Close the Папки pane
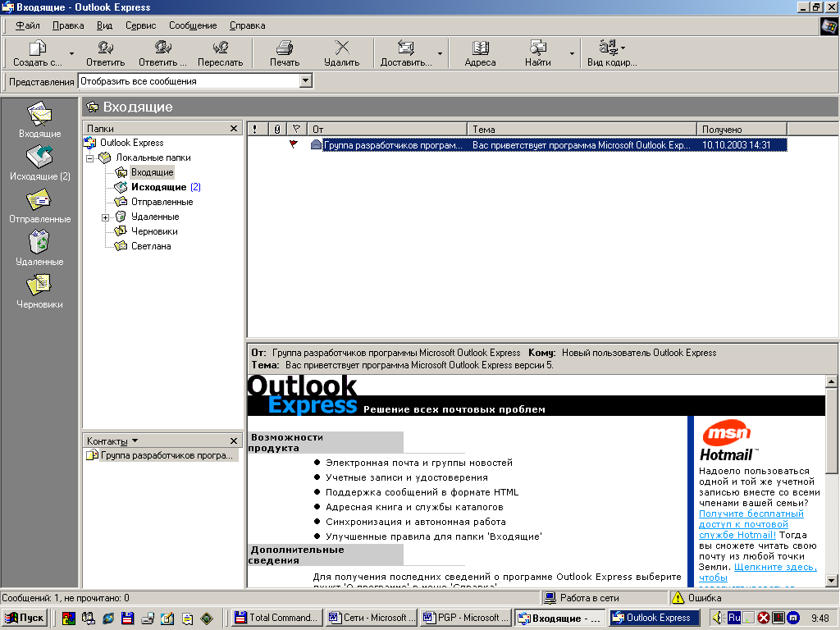840x630 pixels. (x=234, y=129)
